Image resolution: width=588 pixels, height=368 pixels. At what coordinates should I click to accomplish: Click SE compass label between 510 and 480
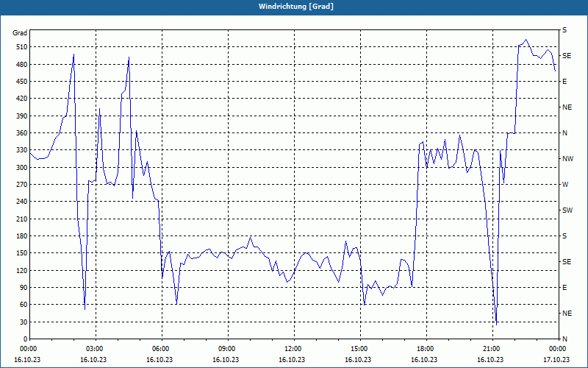tap(567, 56)
